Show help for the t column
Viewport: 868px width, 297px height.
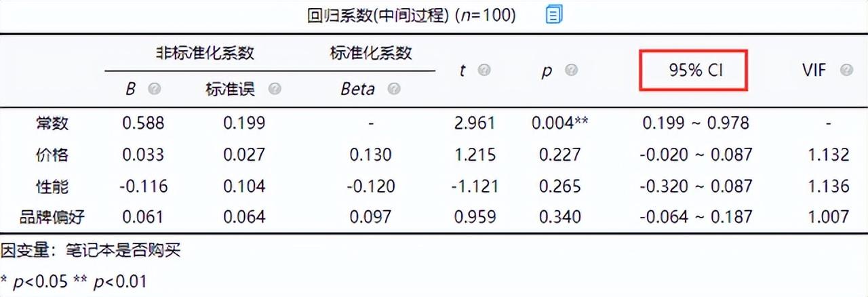[484, 70]
